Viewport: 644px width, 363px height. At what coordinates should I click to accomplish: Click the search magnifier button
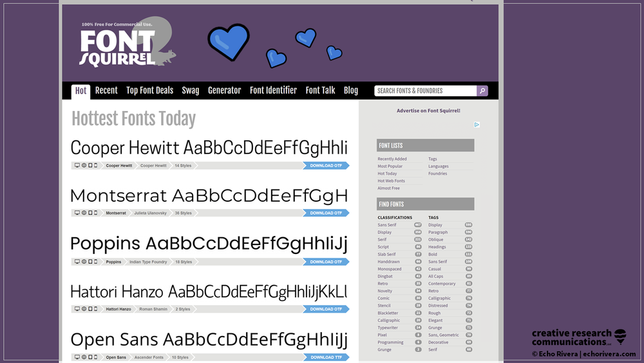click(482, 91)
